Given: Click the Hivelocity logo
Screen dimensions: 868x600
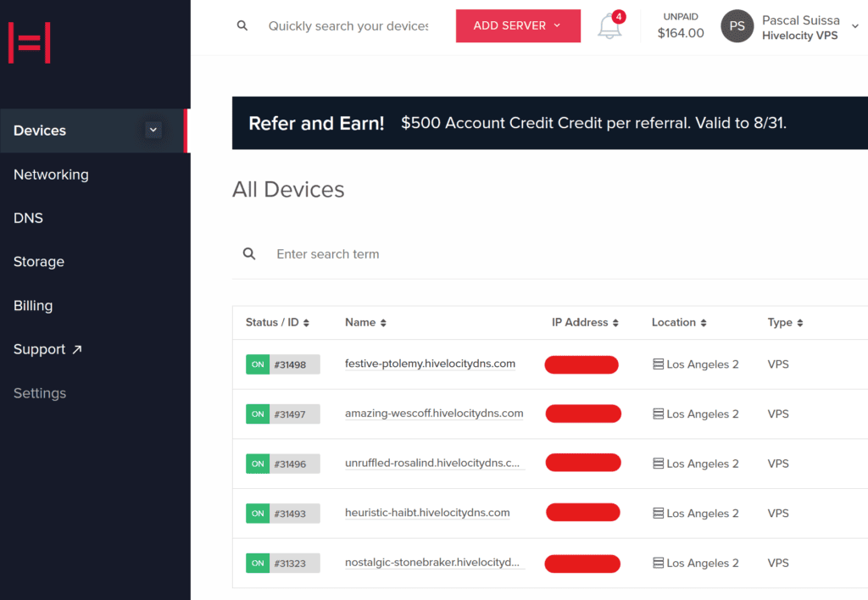Looking at the screenshot, I should click(x=29, y=41).
